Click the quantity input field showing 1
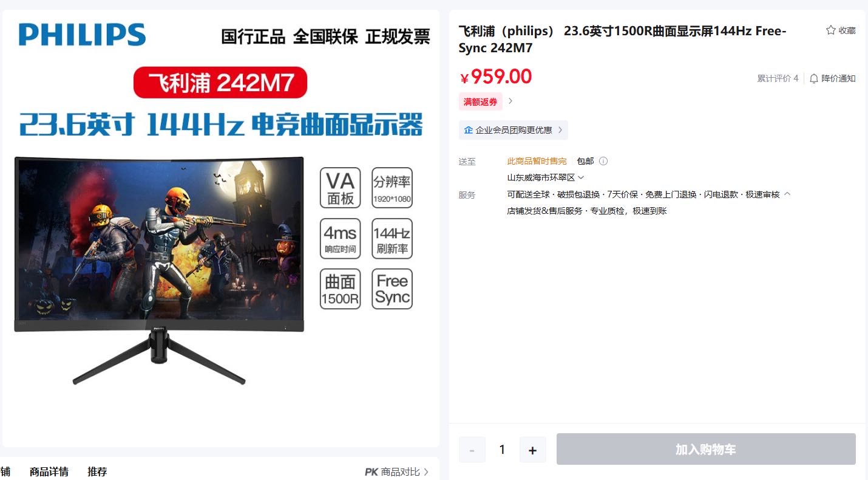This screenshot has height=480, width=868. pyautogui.click(x=502, y=450)
